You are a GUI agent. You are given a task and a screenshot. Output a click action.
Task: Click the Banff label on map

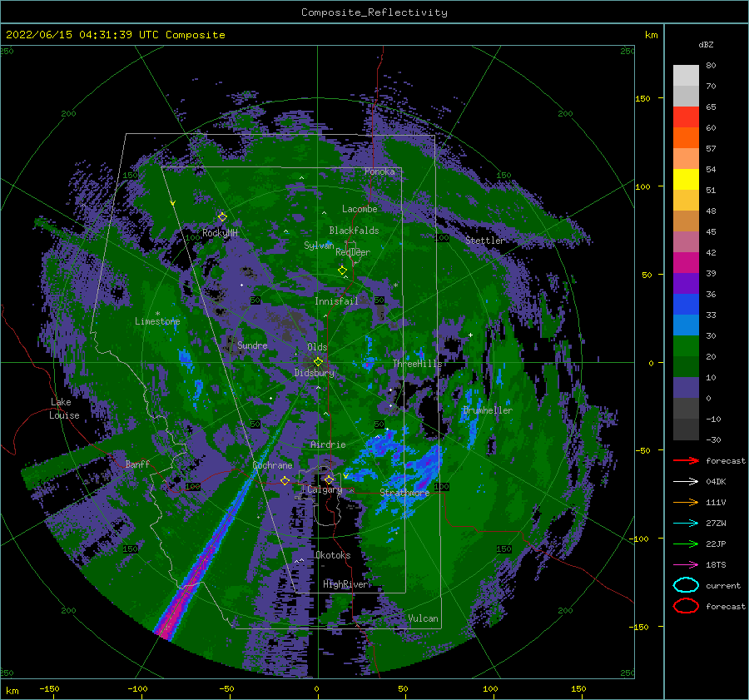137,464
